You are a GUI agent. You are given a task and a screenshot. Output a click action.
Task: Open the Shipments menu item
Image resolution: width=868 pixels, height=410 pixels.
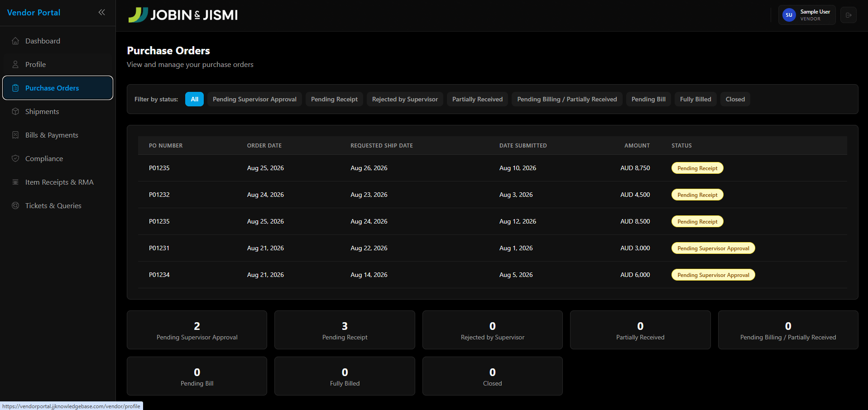point(58,111)
